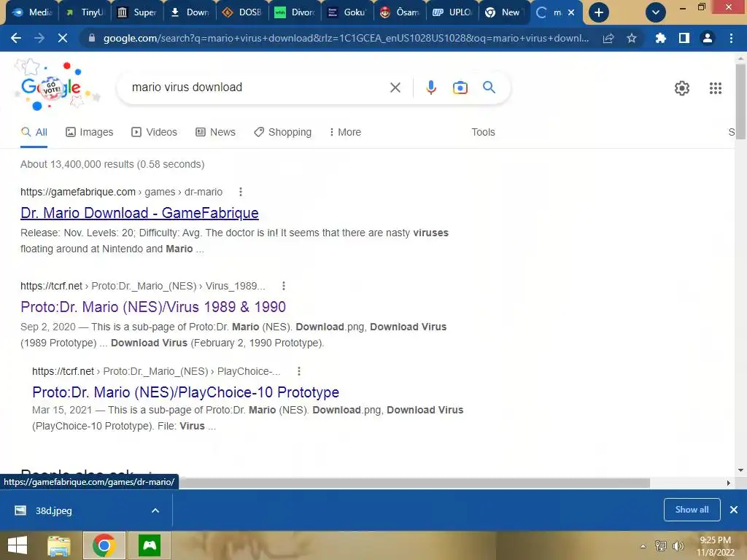This screenshot has height=560, width=747.
Task: Open the Chrome profile avatar menu
Action: point(708,38)
